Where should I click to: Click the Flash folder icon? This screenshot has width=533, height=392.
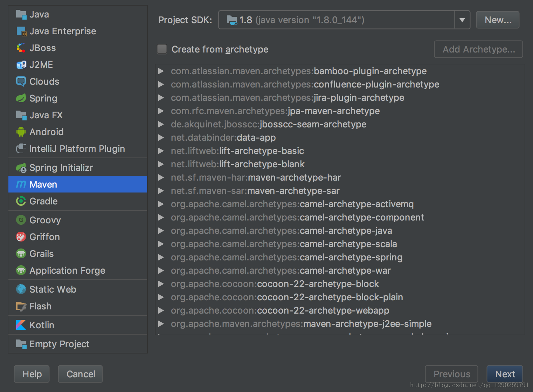[21, 306]
